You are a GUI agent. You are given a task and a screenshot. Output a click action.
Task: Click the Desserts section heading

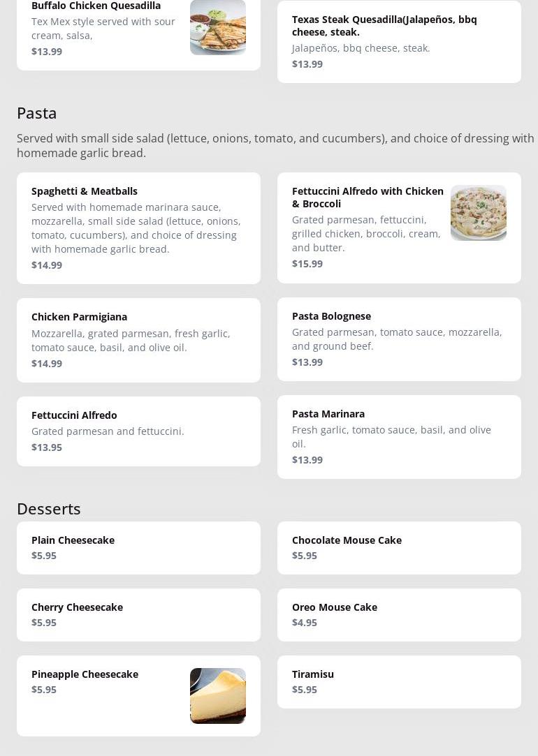coord(49,509)
